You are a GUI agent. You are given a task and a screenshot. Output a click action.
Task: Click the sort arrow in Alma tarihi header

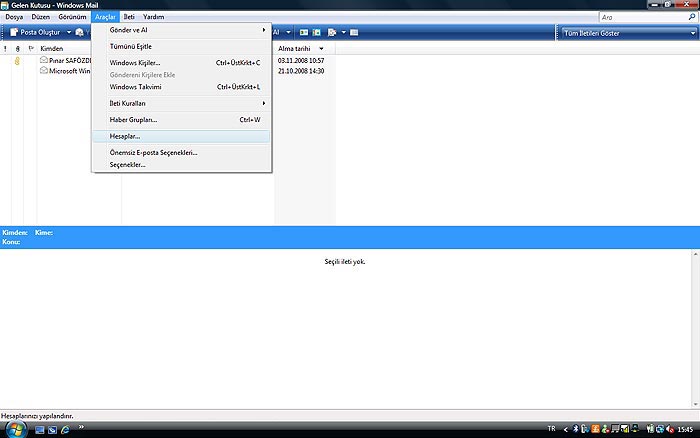pos(321,49)
